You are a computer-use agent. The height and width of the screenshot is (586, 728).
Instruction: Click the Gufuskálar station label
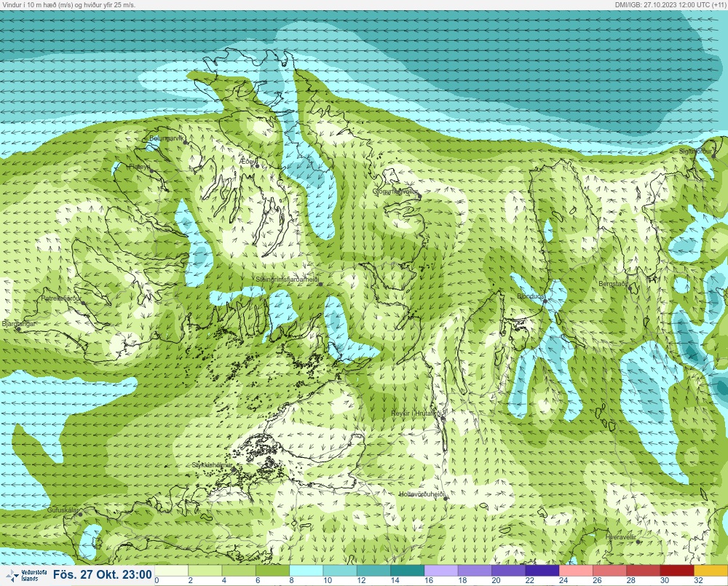pos(63,510)
